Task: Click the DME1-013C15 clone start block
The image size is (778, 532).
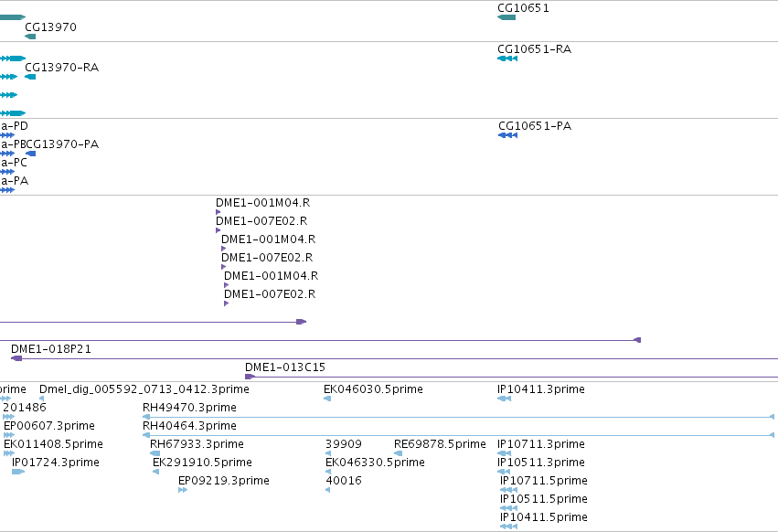Action: 250,377
